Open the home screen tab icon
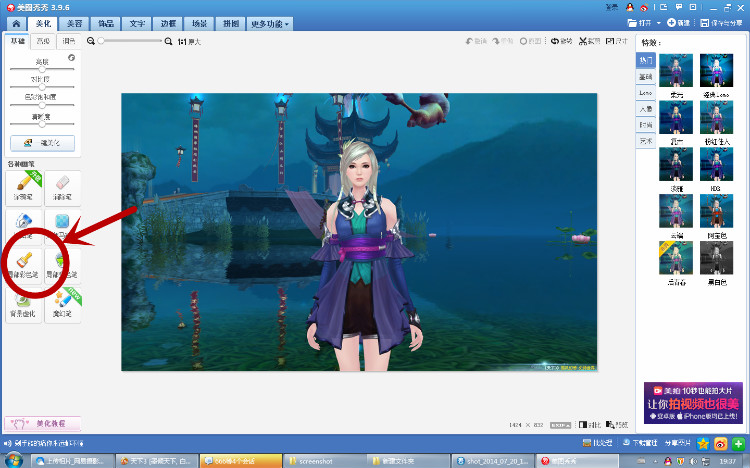The image size is (750, 468). tap(16, 23)
